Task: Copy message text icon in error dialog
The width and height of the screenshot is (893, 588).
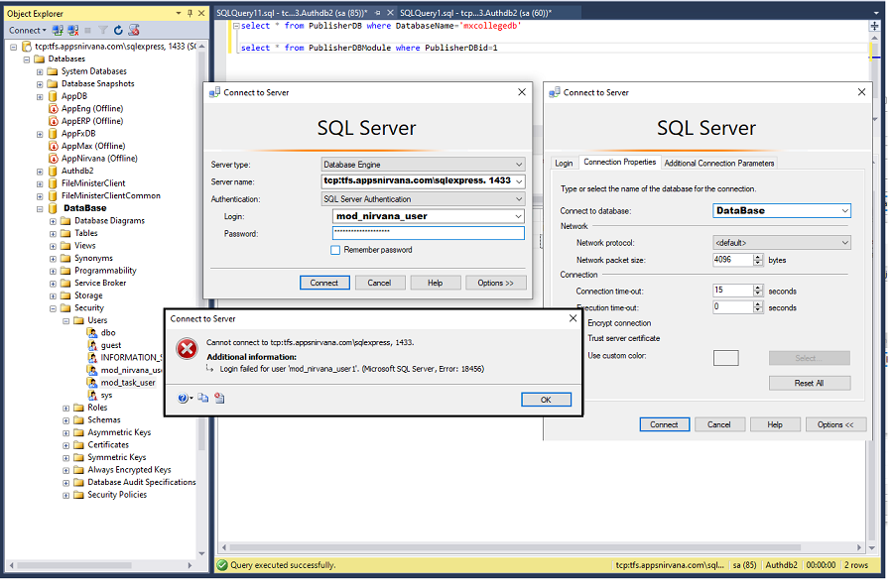Action: click(x=203, y=399)
